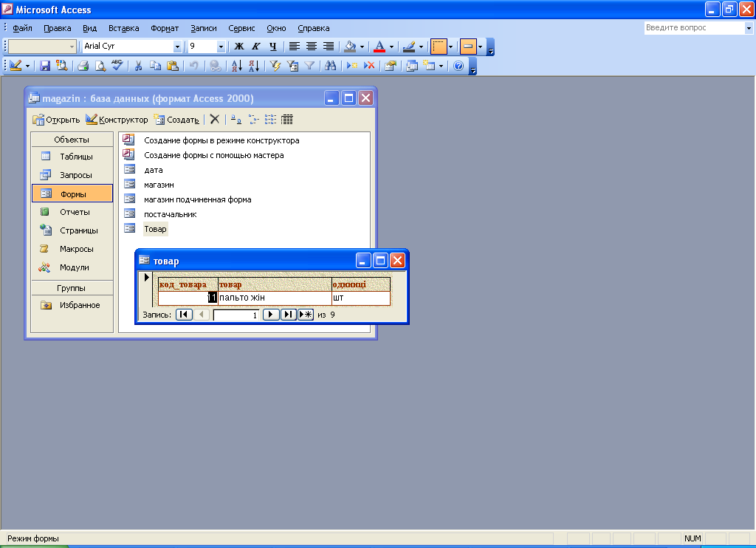The height and width of the screenshot is (548, 756).
Task: Click font color red A
Action: 379,47
